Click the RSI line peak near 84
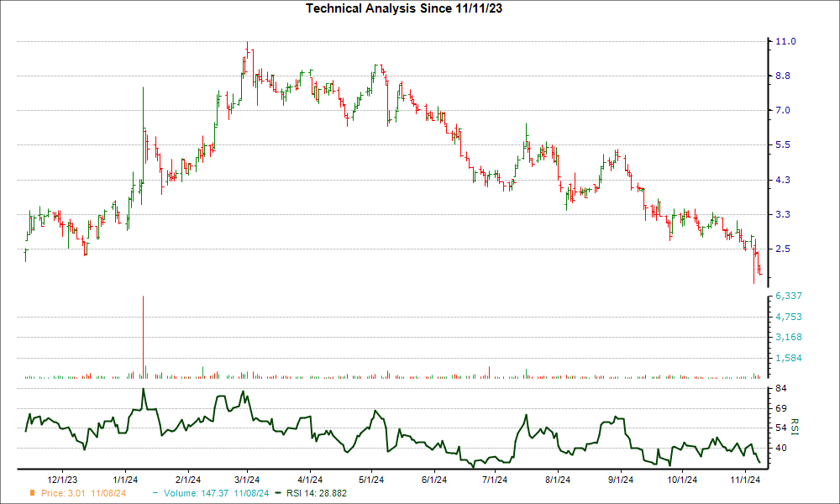 (x=143, y=390)
